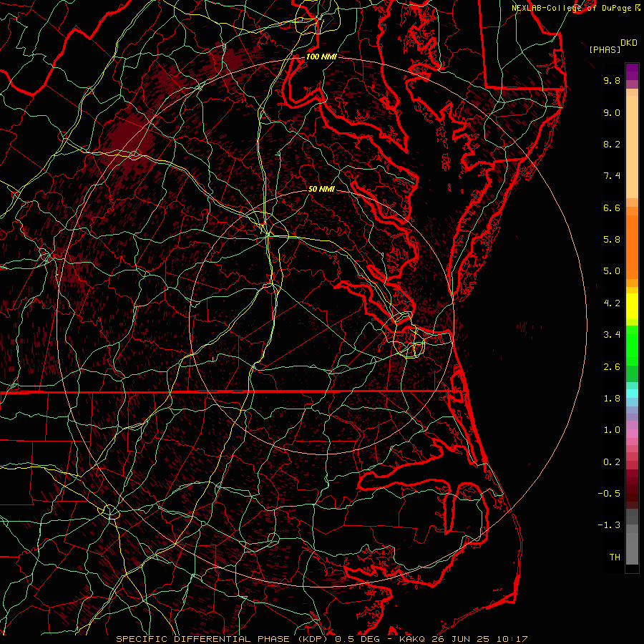Screen dimensions: 644x644
Task: Click the purple top segment of color bar
Action: pyautogui.click(x=632, y=72)
